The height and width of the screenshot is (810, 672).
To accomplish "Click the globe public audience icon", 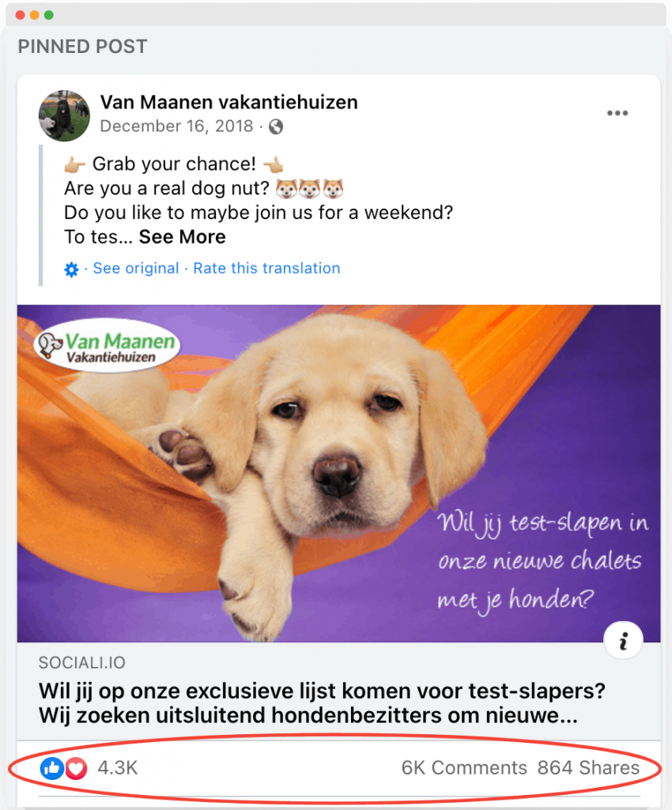I will (276, 127).
